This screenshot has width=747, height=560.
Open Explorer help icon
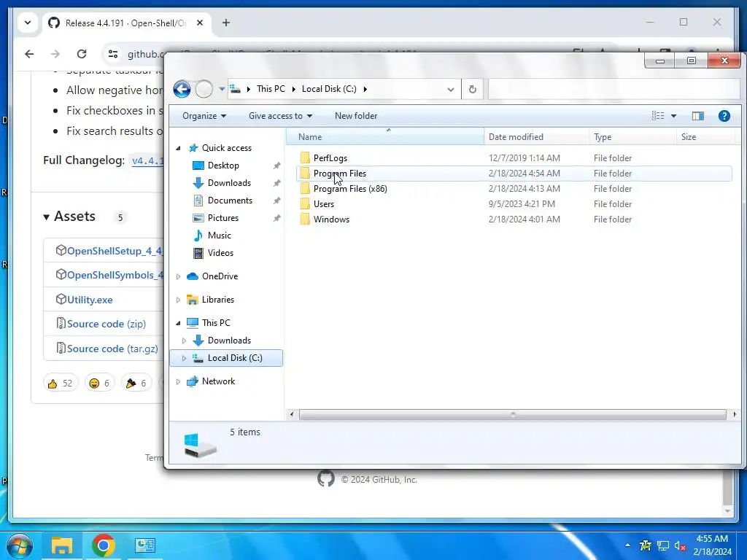tap(724, 116)
